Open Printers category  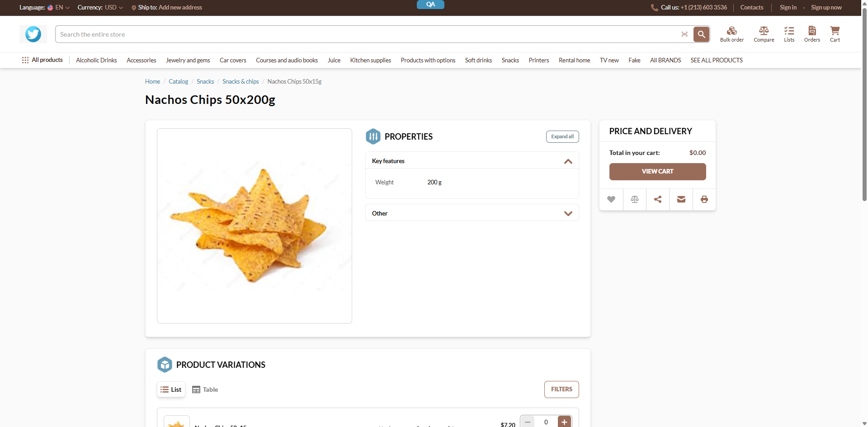(539, 60)
